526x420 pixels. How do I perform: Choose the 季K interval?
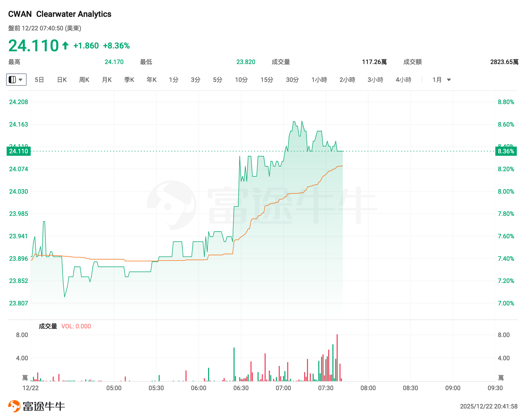[x=129, y=80]
